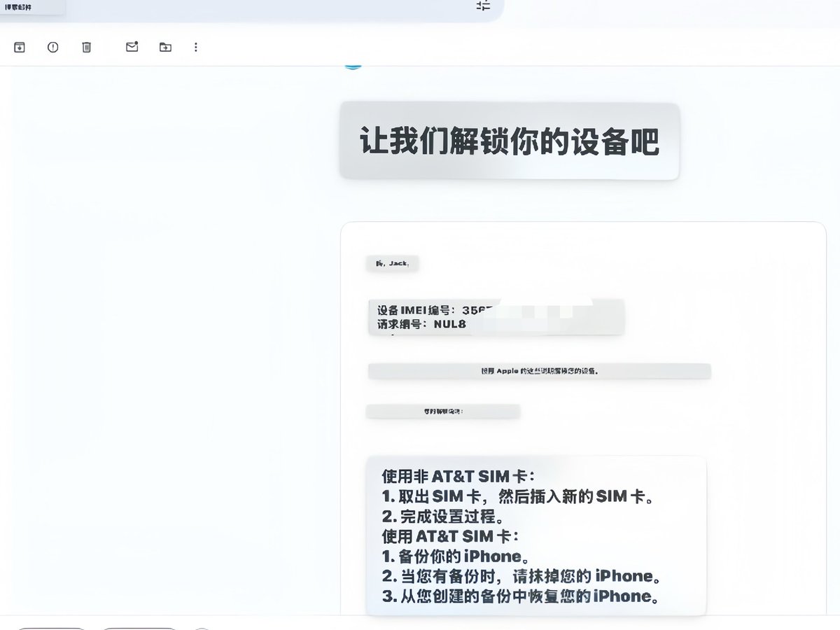Select the 使用 AT&T SIM 卡 heading
The image size is (840, 630).
[450, 537]
